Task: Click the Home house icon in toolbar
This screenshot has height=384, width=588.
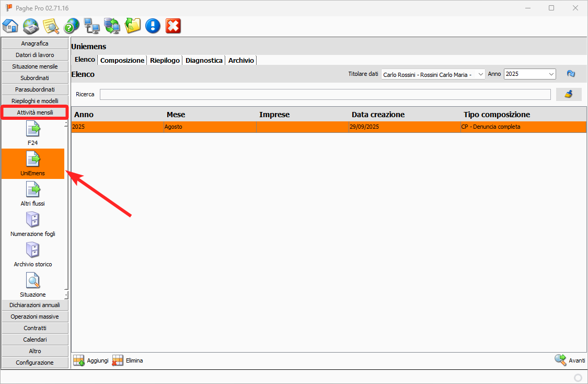Action: (10, 26)
